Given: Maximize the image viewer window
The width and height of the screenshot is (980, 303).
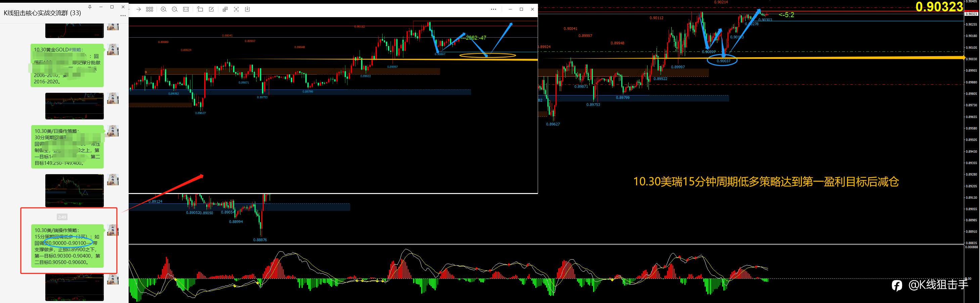Looking at the screenshot, I should (521, 9).
